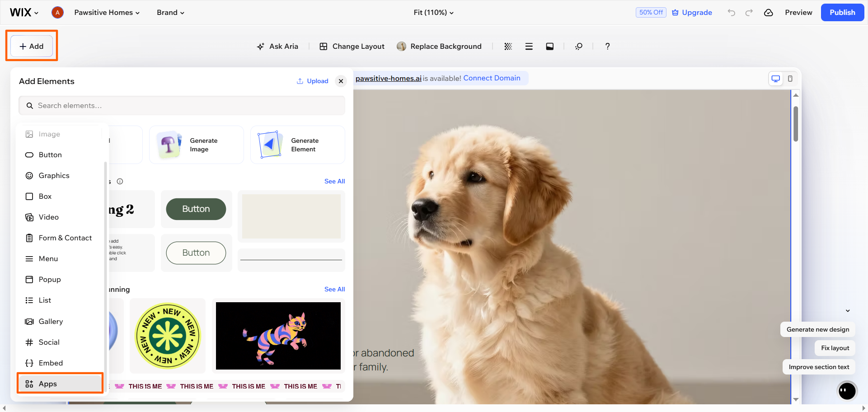This screenshot has height=412, width=868.
Task: Select Menu category
Action: pos(60,258)
